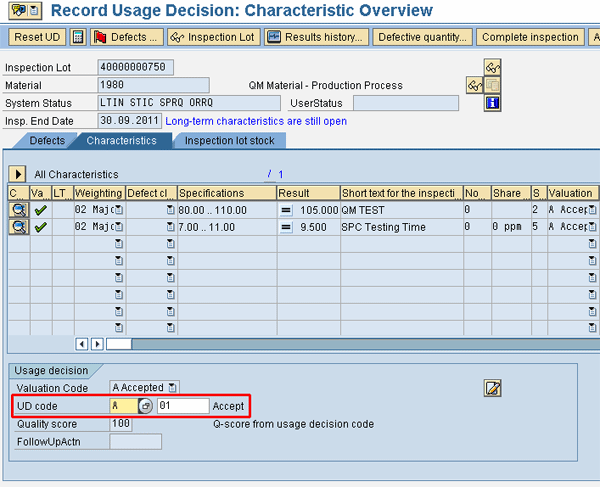Viewport: 600px width, 487px height.
Task: Click the QM TEST short text cell
Action: point(401,210)
